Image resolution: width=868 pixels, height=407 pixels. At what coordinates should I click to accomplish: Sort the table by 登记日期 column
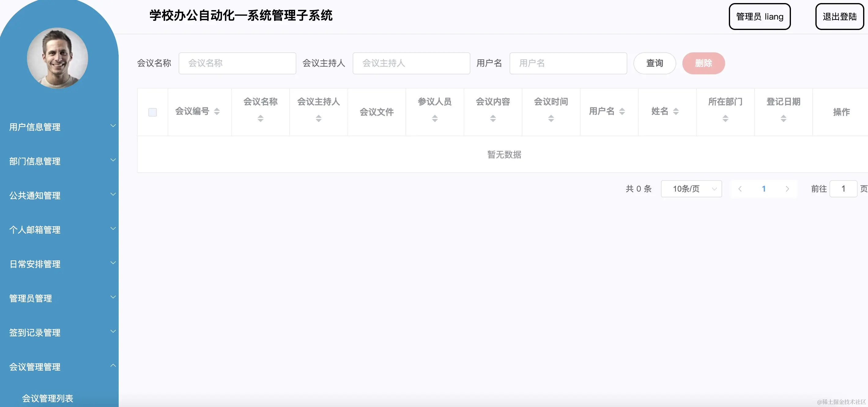coord(783,118)
